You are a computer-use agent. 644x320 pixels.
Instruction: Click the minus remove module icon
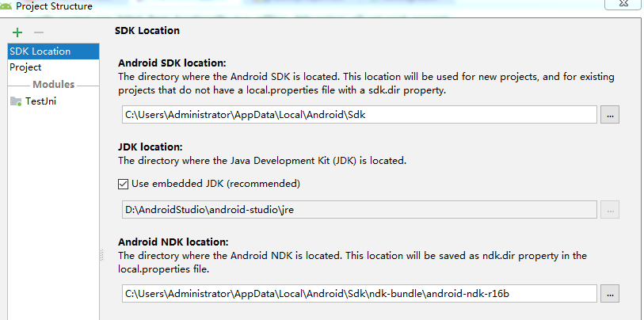pyautogui.click(x=39, y=32)
